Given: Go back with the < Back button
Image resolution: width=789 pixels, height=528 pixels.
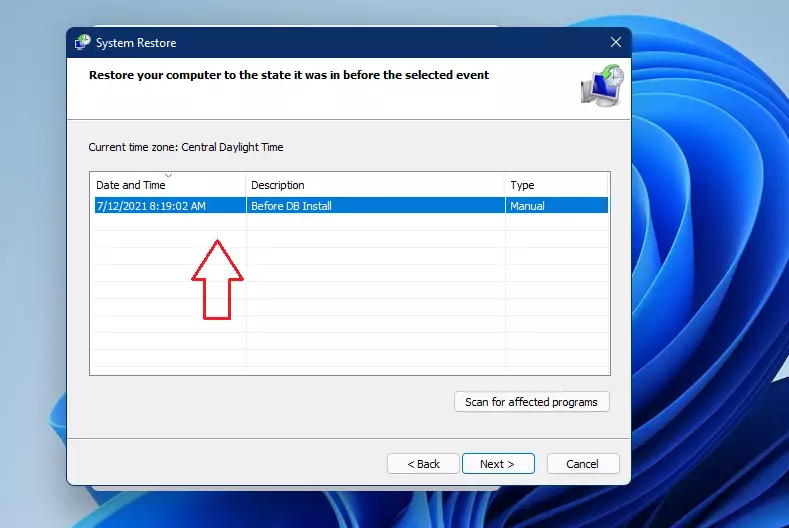Looking at the screenshot, I should click(423, 464).
